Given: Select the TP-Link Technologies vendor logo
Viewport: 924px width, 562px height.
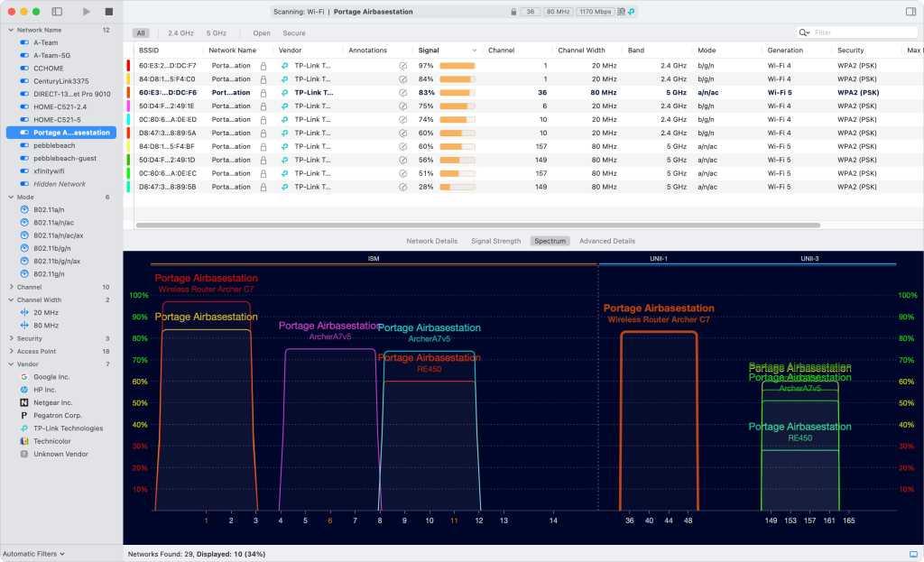Looking at the screenshot, I should [x=24, y=428].
